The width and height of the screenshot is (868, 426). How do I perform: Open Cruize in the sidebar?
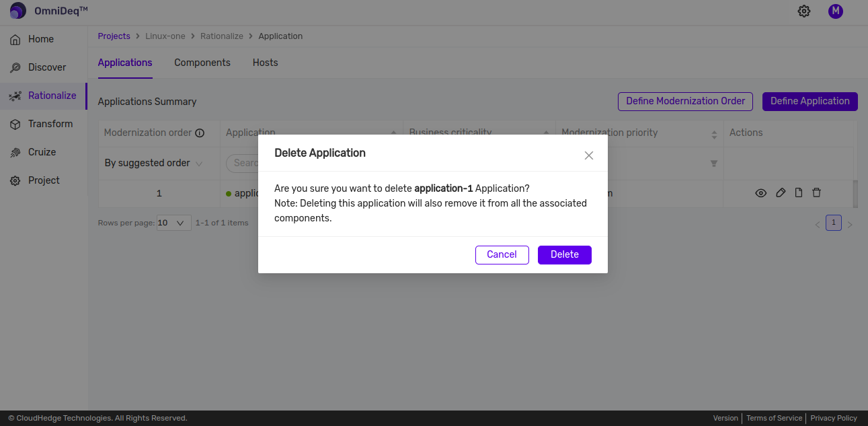[x=44, y=152]
